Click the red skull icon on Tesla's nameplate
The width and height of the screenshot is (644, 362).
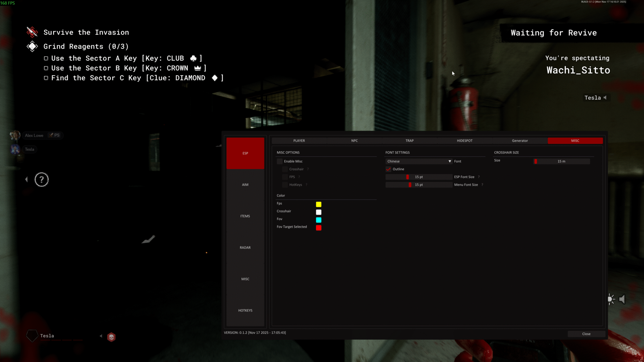pyautogui.click(x=112, y=337)
